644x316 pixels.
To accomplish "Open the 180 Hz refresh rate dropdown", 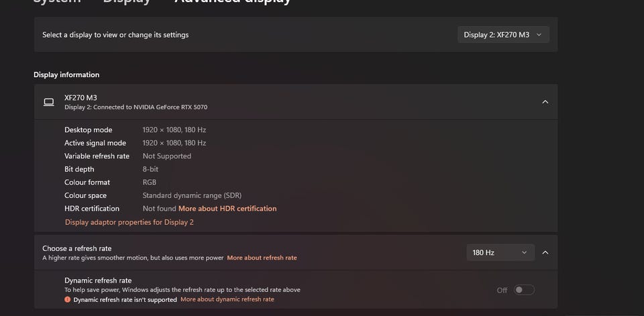I will click(x=500, y=252).
